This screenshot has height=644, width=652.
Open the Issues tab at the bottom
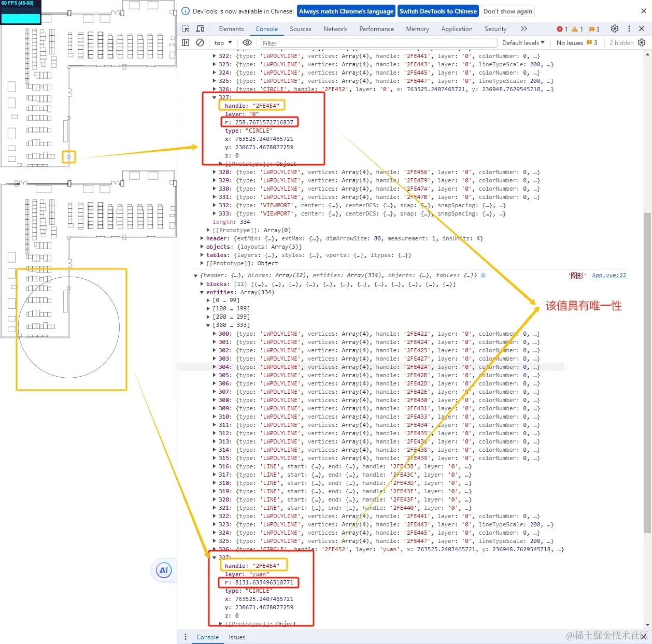[237, 637]
